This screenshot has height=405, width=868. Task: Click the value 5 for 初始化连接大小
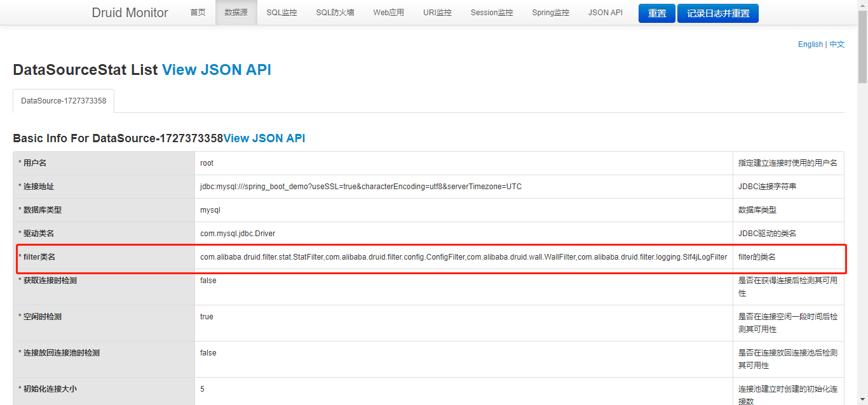point(203,389)
